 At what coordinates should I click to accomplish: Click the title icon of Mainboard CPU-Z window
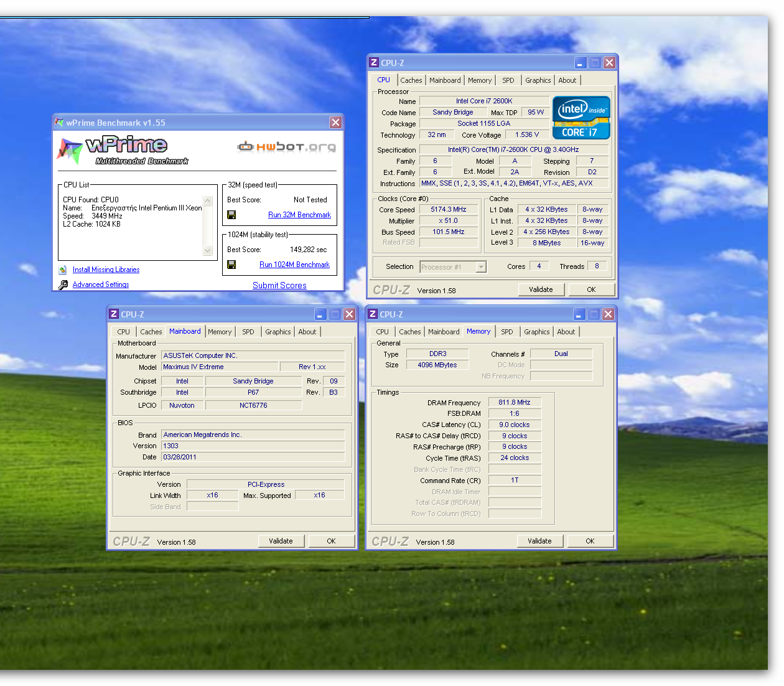click(114, 314)
